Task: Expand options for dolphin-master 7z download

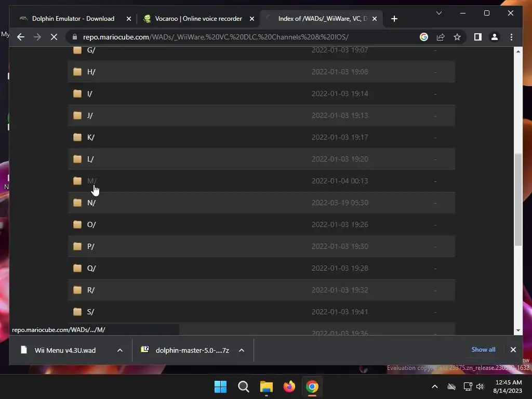Action: click(241, 350)
